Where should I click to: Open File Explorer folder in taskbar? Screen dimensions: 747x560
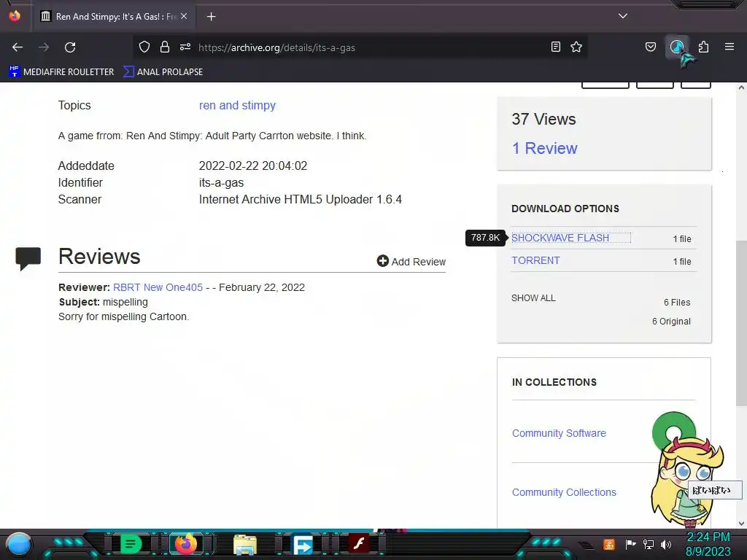pyautogui.click(x=245, y=545)
